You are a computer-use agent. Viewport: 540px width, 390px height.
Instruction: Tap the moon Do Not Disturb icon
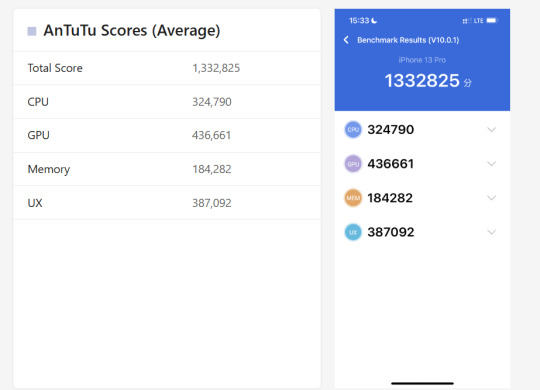tap(374, 21)
